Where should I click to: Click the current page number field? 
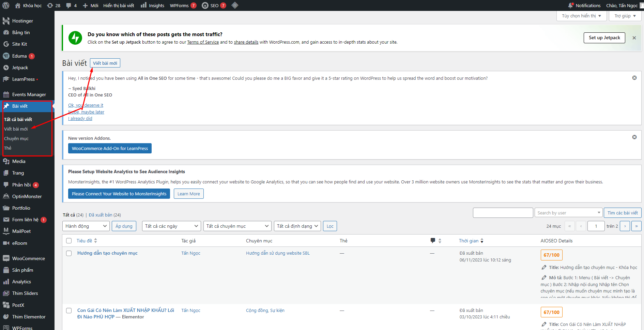point(596,226)
